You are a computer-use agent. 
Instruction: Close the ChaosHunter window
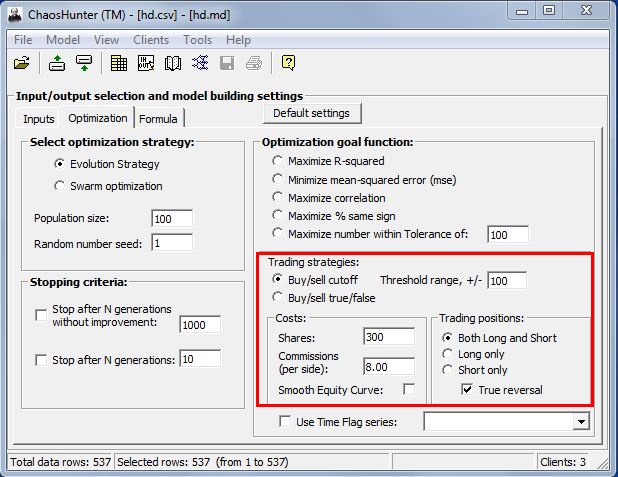pos(586,11)
